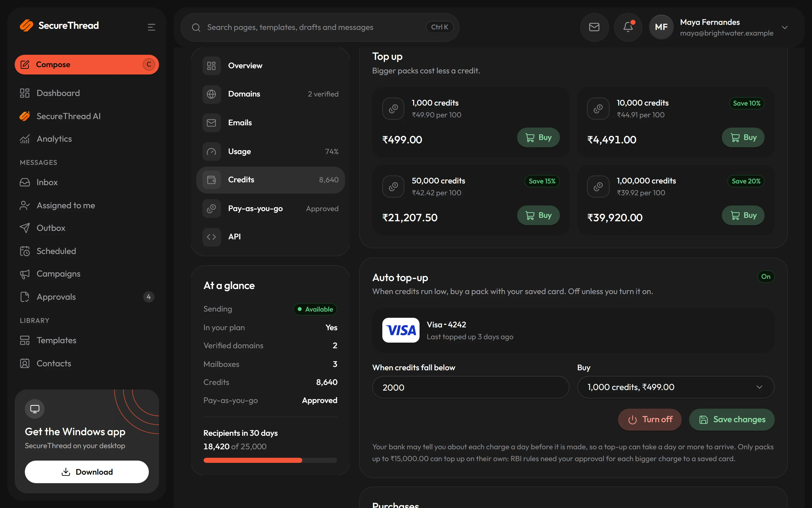Switch to the Usage section
Image resolution: width=812 pixels, height=508 pixels.
coord(270,152)
